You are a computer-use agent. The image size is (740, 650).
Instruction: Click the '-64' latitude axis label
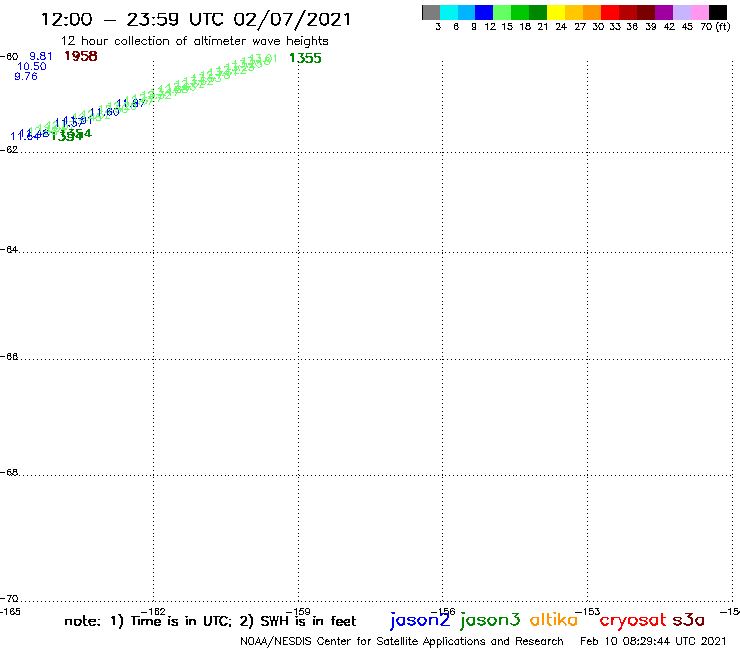9,249
